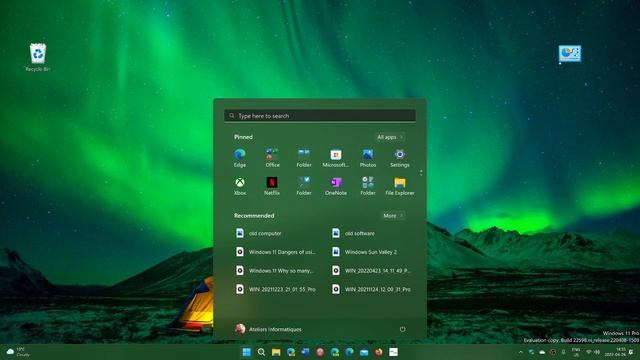The image size is (640, 360).
Task: Open File Explorer from pinned apps
Action: pyautogui.click(x=400, y=186)
